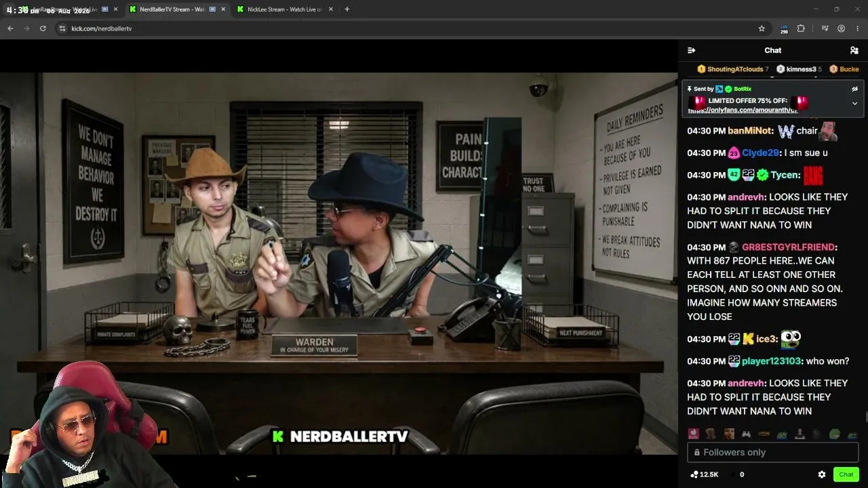Click BotRix sender name in pinned message

click(743, 89)
